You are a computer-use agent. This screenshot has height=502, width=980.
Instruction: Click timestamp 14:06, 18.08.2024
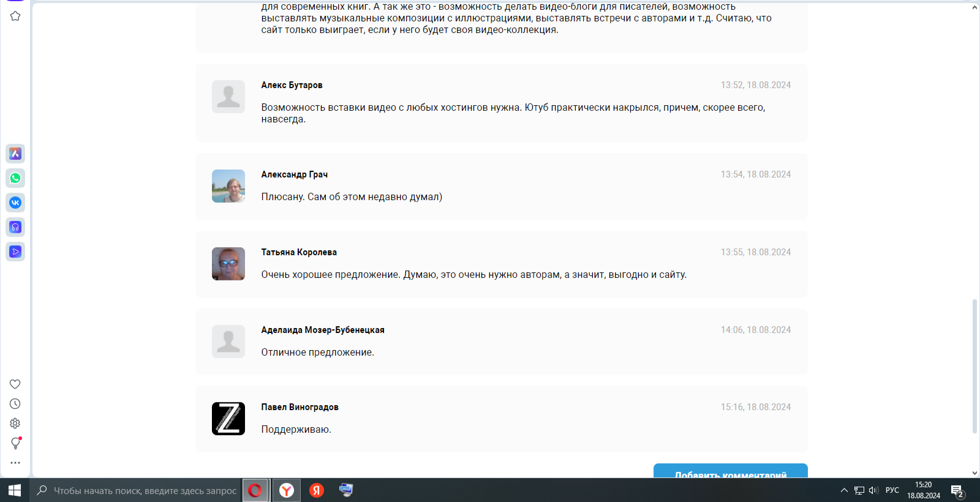click(756, 330)
